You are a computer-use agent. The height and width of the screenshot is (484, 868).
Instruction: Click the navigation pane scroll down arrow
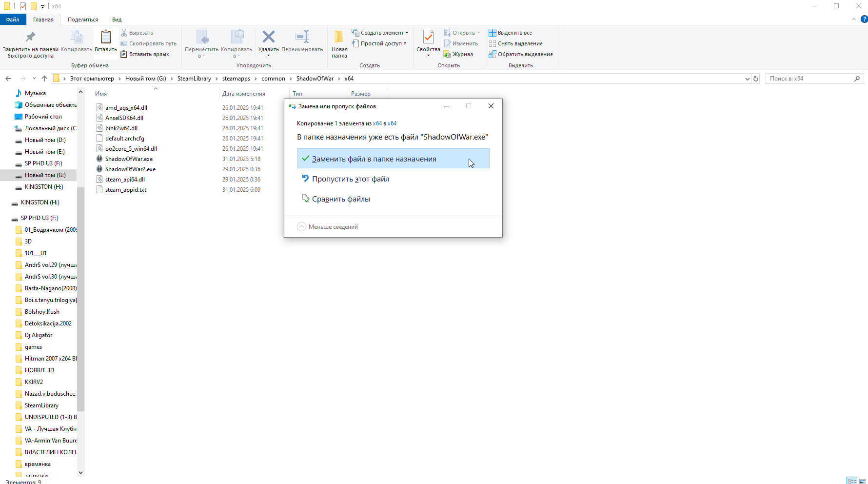(x=81, y=473)
